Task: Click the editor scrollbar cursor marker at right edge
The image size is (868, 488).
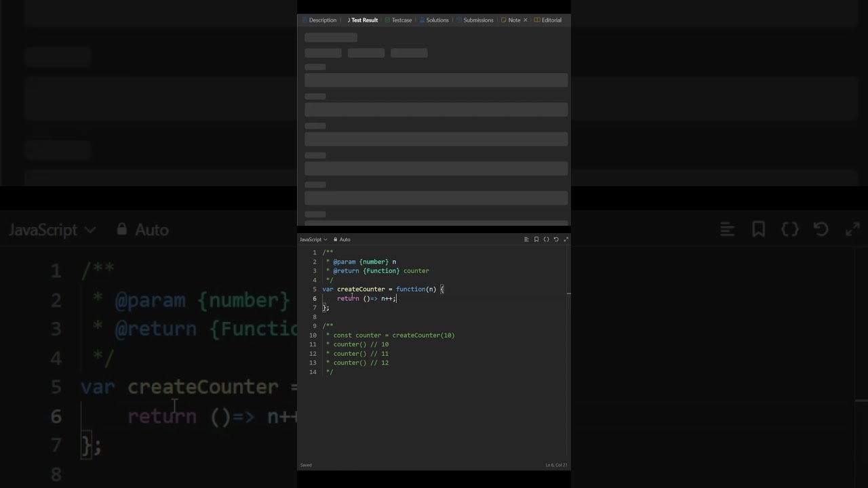Action: click(568, 294)
